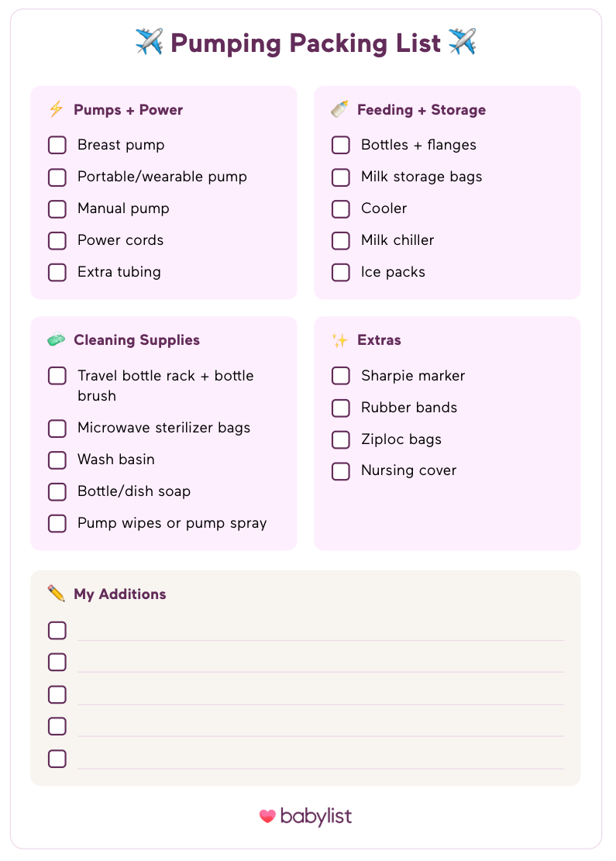The height and width of the screenshot is (861, 616).
Task: Tick the Nursing cover checkbox
Action: coord(341,471)
